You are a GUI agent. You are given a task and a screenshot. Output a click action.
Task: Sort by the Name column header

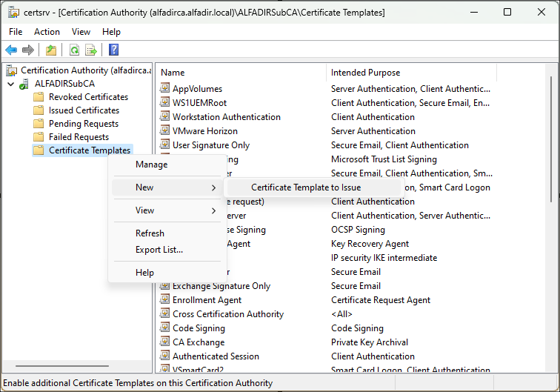(241, 73)
